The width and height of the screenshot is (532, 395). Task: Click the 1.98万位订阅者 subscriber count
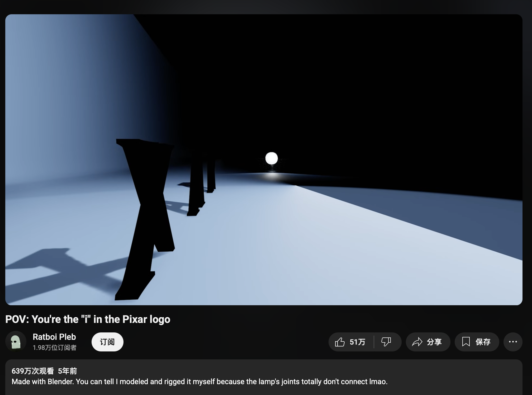click(x=54, y=347)
